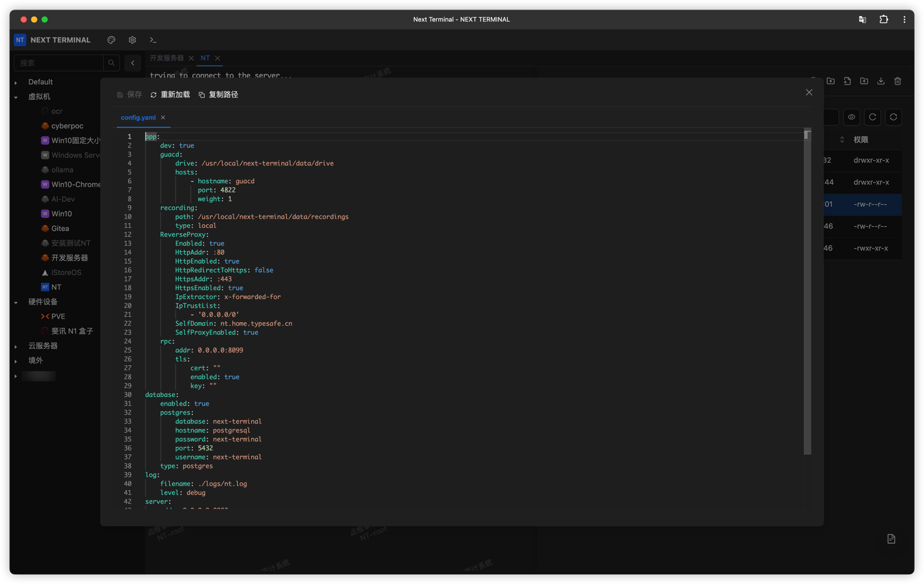Open settings via the gear icon
The image size is (924, 584).
132,40
